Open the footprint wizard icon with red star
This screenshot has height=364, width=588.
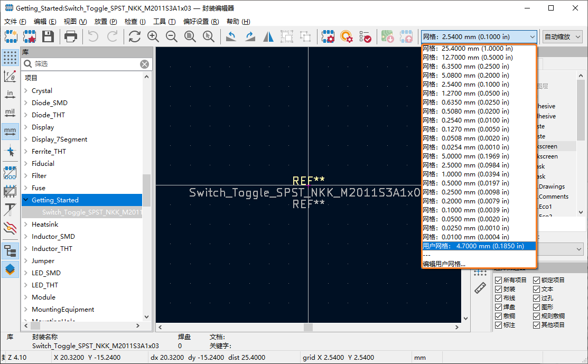coord(29,37)
